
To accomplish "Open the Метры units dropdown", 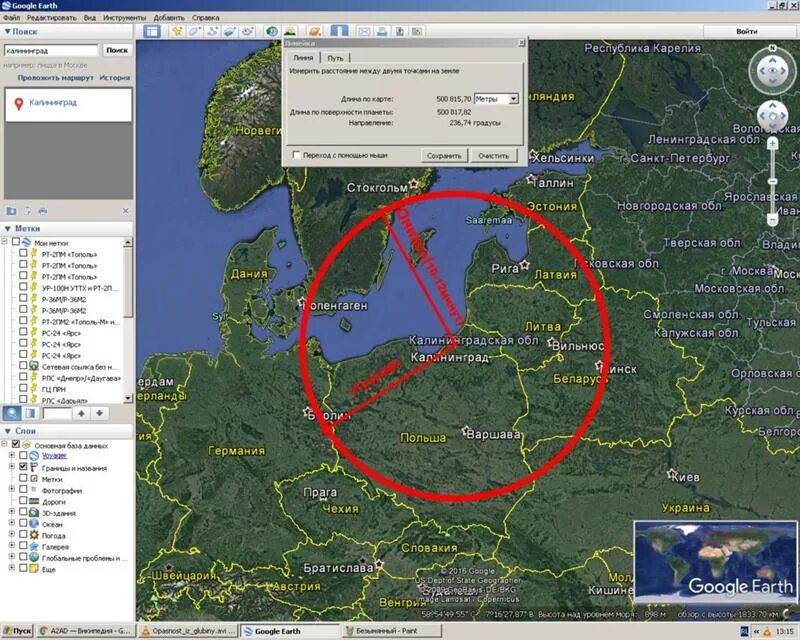I will click(514, 99).
